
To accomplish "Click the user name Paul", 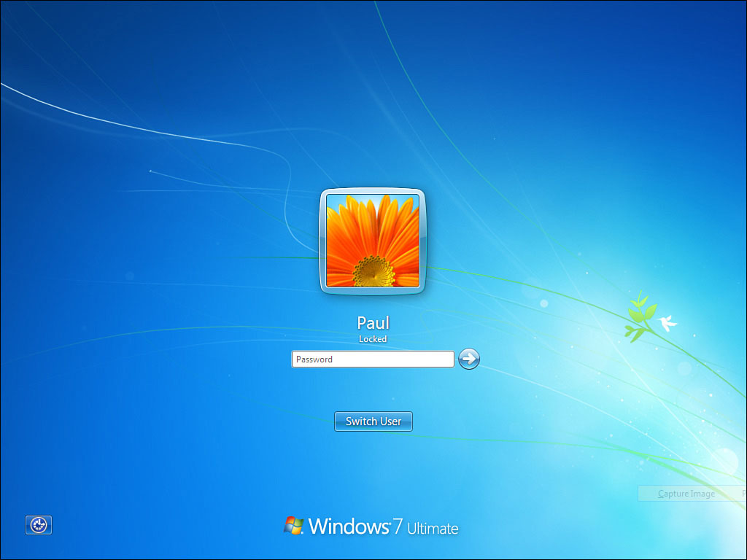I will 373,322.
